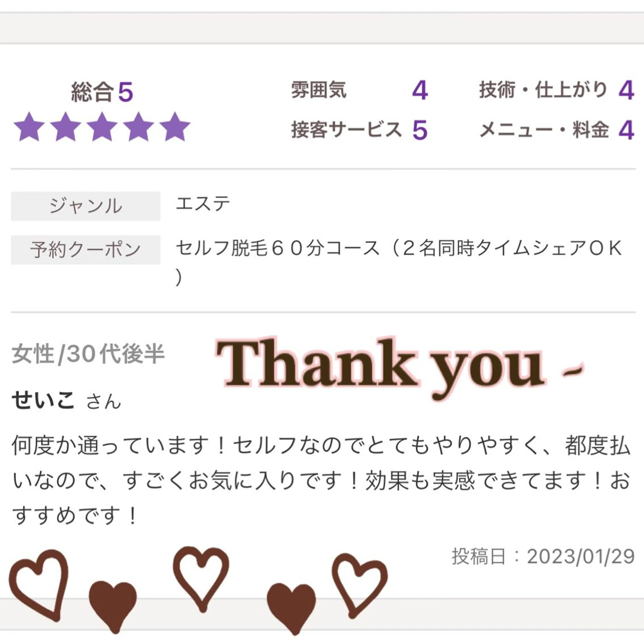Viewport: 644px width, 644px height.
Task: Click the third purple rating star
Action: [102, 127]
